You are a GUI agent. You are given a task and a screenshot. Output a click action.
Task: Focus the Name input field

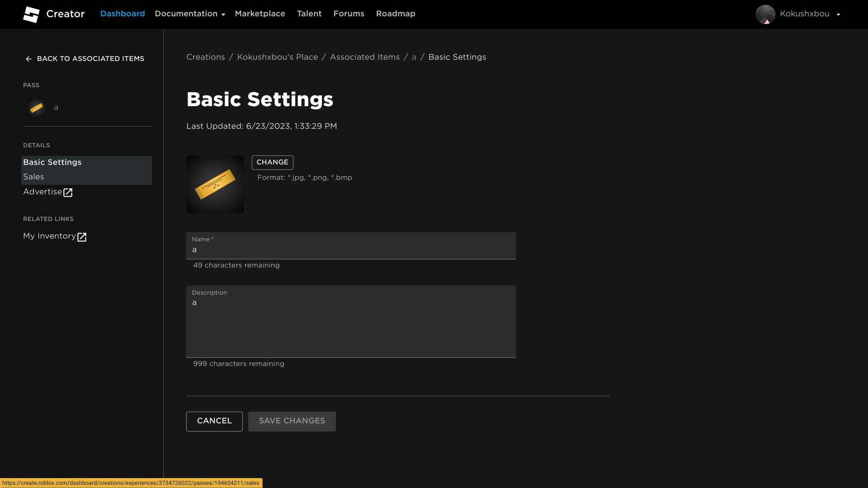click(x=351, y=246)
